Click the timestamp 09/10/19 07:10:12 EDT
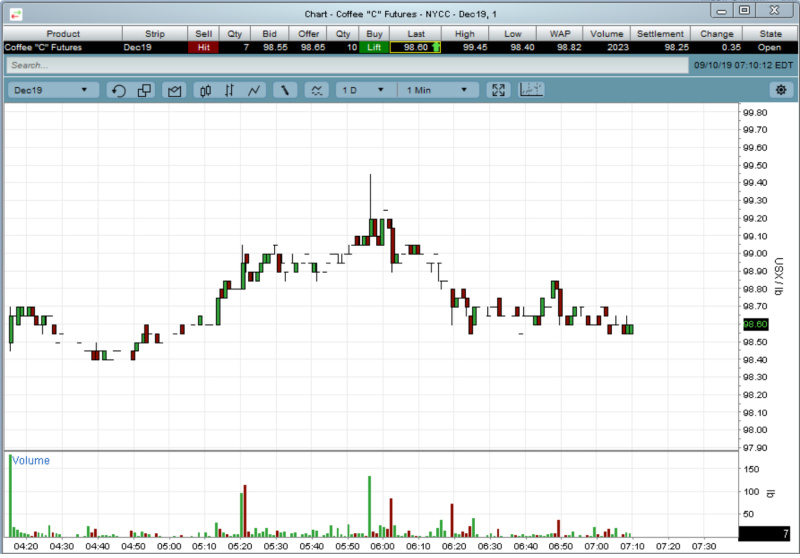 coord(743,65)
